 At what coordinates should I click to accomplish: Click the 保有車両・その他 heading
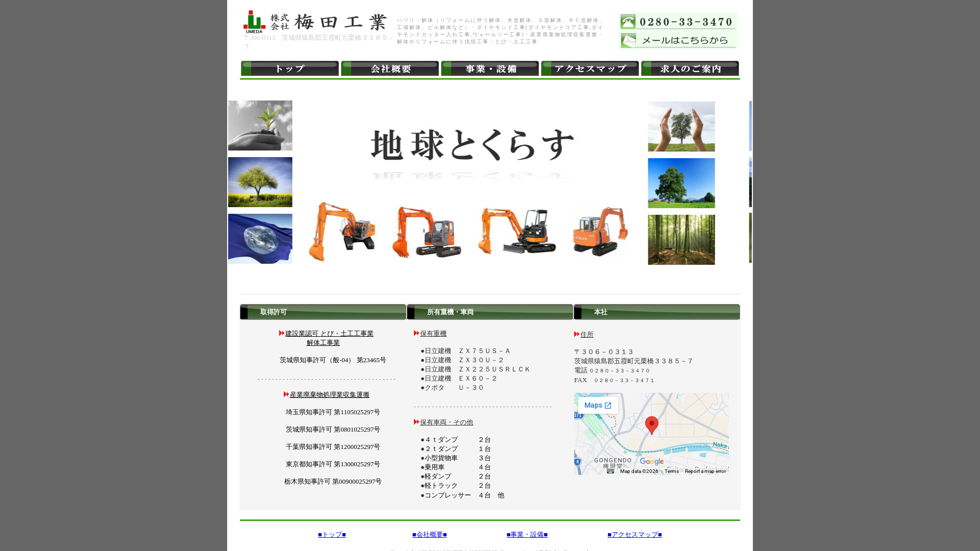point(447,422)
